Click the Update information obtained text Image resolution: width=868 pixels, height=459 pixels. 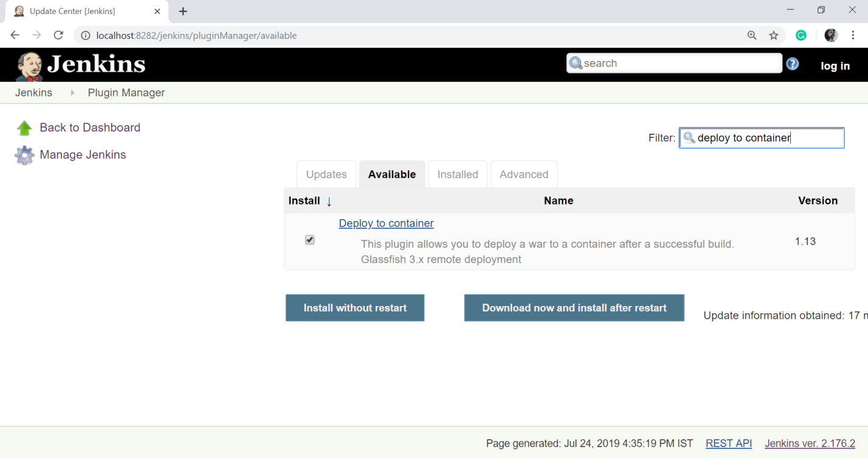(785, 316)
